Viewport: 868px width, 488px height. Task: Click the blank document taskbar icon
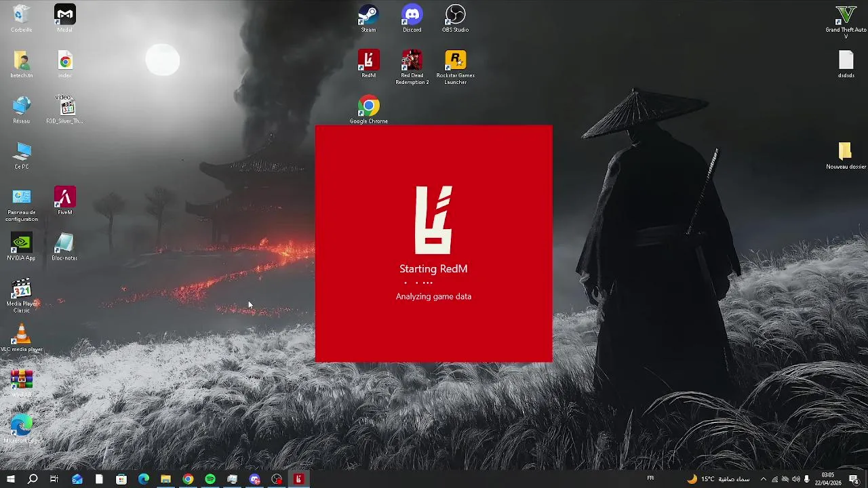tap(99, 479)
